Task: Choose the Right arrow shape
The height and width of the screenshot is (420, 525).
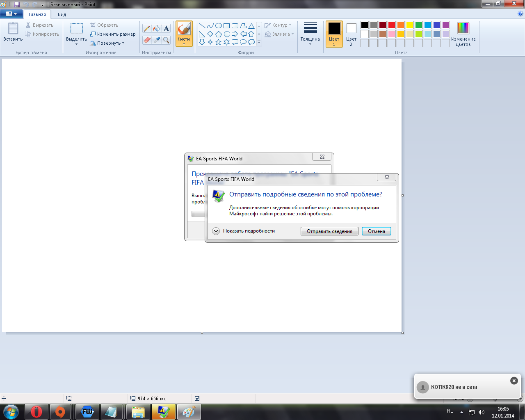Action: (x=235, y=34)
